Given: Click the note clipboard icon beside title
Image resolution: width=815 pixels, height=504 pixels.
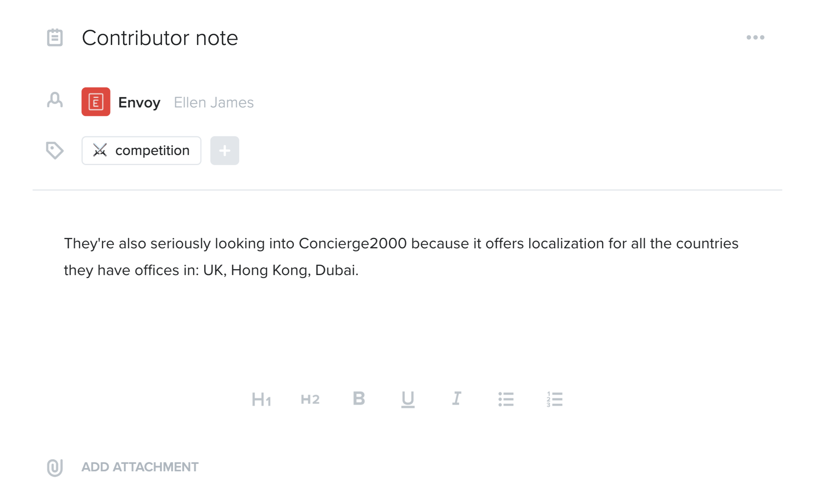Looking at the screenshot, I should [55, 38].
